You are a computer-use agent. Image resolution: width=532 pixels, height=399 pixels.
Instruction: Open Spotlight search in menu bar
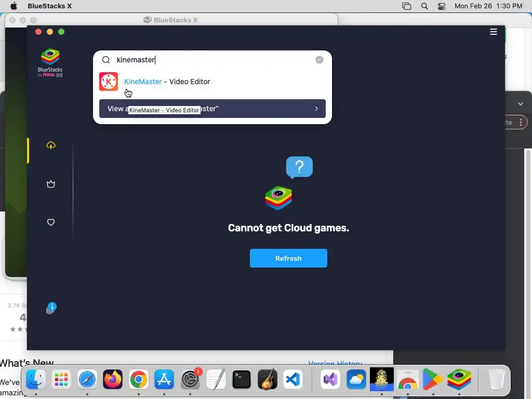(424, 6)
